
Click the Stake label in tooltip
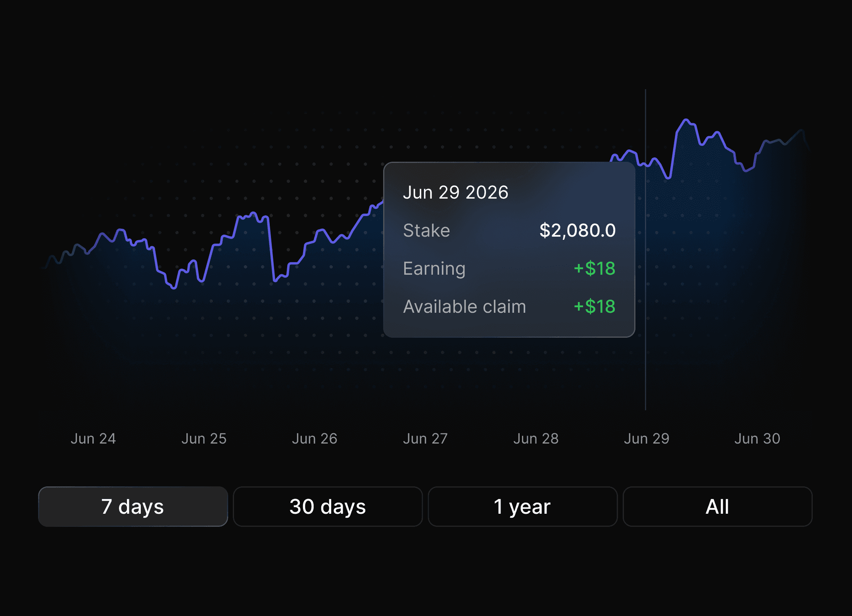pos(426,230)
